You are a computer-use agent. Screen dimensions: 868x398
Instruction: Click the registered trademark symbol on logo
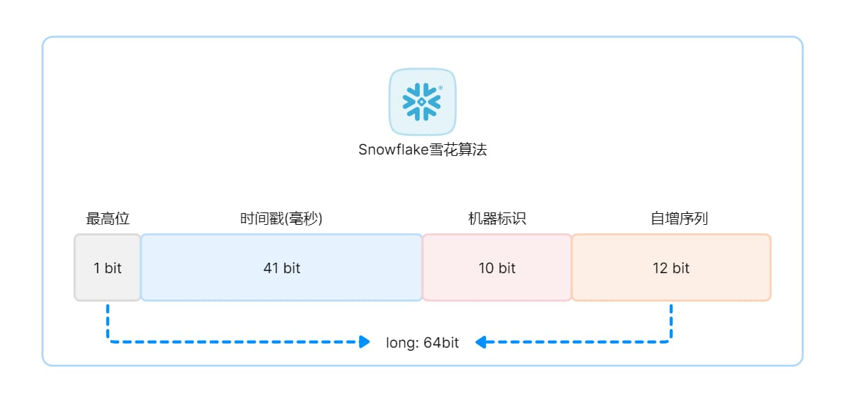pos(441,88)
